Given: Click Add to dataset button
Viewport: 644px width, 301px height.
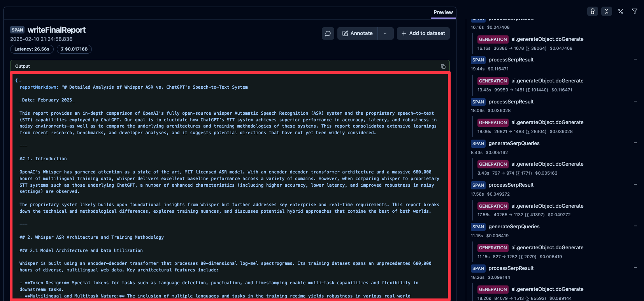Looking at the screenshot, I should [423, 33].
